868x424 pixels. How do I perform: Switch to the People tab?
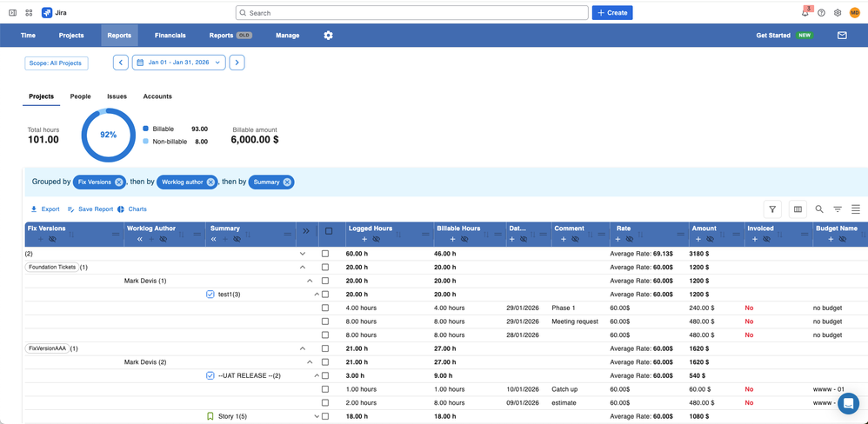click(x=80, y=96)
